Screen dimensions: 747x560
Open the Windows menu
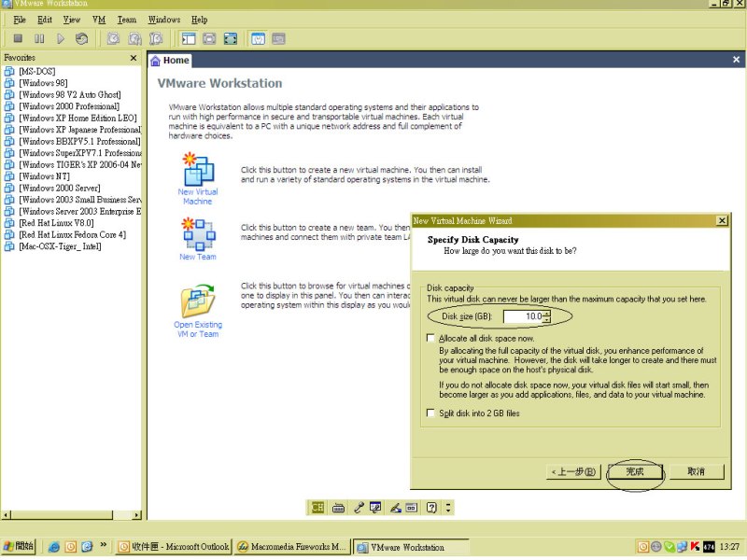pos(164,20)
